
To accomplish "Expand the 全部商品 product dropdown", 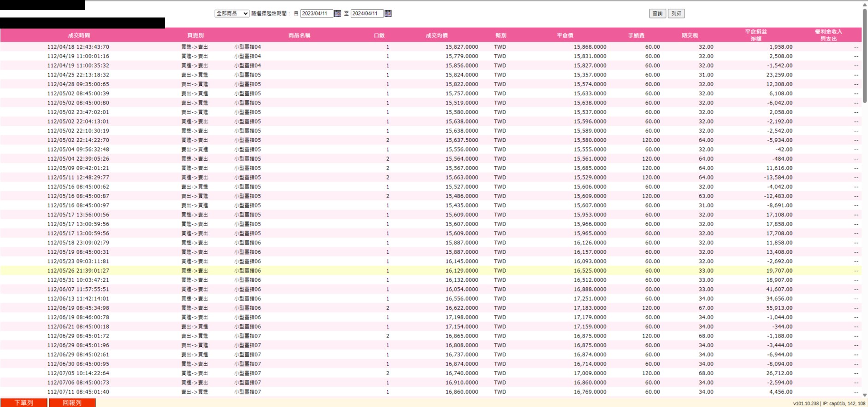I will 232,14.
